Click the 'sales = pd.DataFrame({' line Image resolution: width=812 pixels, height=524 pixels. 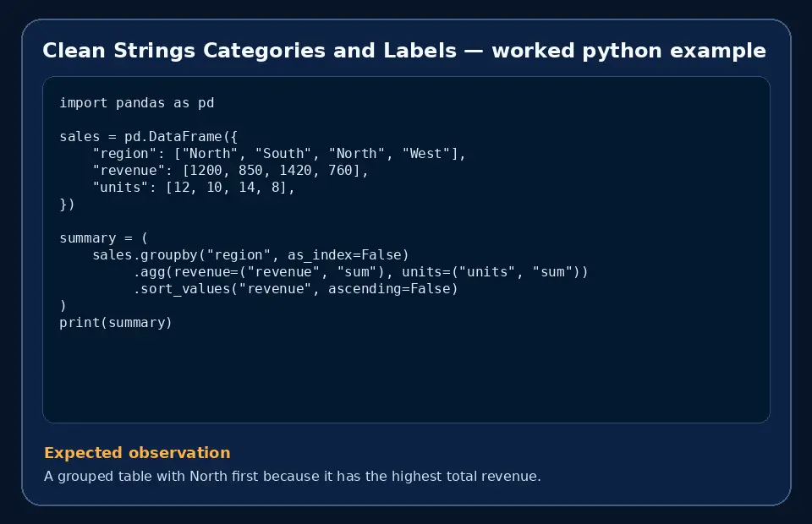[x=149, y=137]
